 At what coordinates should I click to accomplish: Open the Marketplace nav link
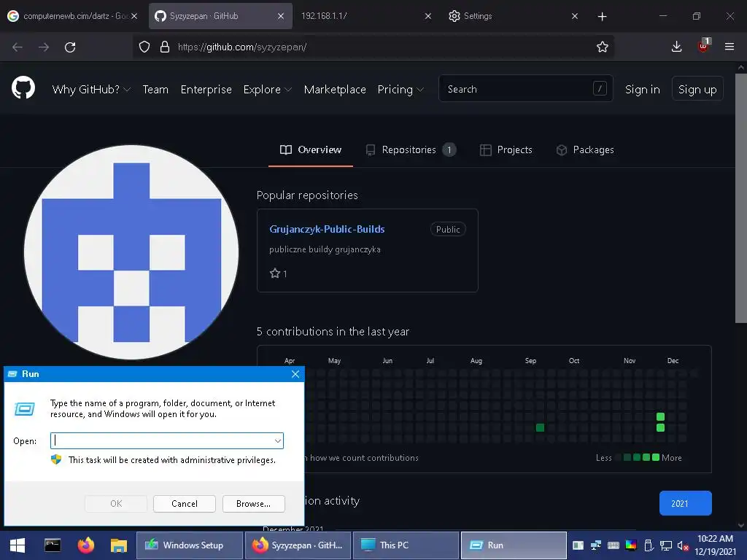click(x=335, y=90)
